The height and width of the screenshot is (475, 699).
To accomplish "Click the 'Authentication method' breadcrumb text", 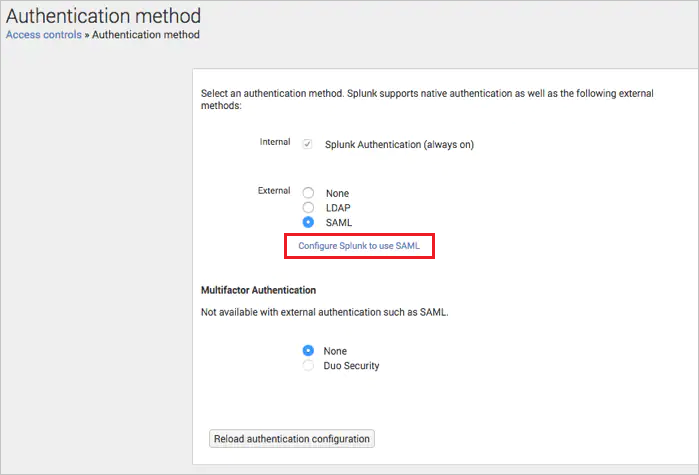I will pyautogui.click(x=146, y=35).
